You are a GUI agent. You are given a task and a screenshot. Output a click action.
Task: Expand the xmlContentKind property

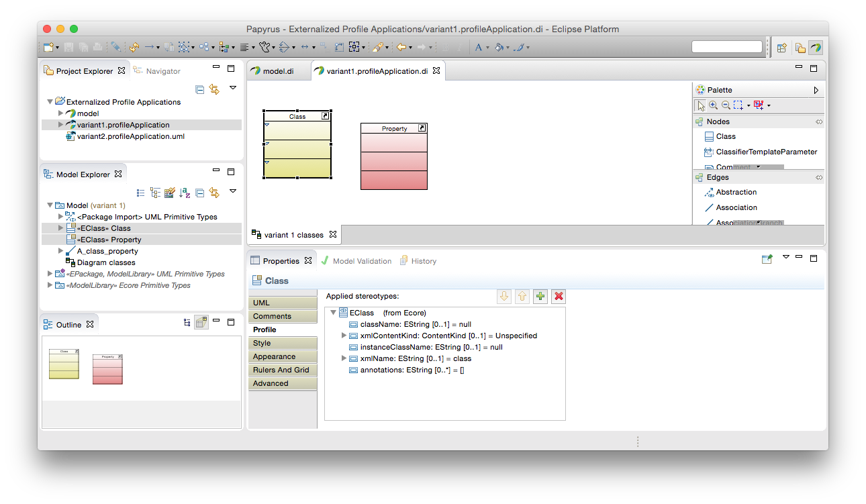tap(344, 336)
